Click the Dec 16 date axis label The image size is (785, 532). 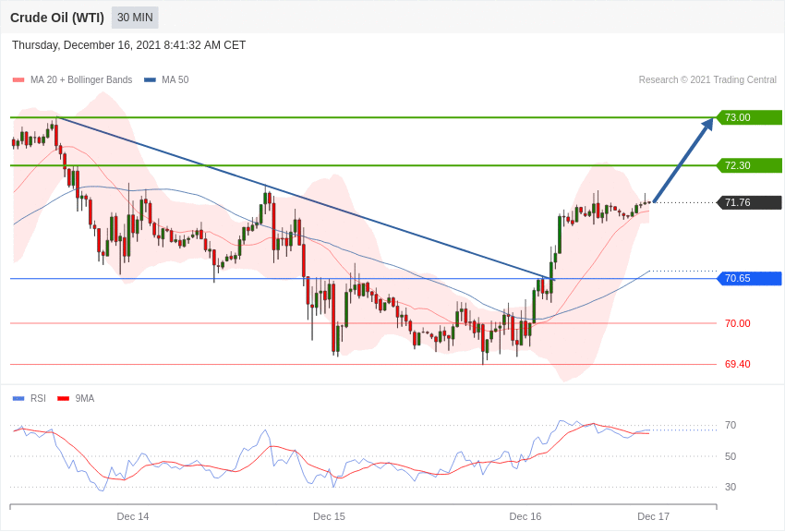click(525, 516)
